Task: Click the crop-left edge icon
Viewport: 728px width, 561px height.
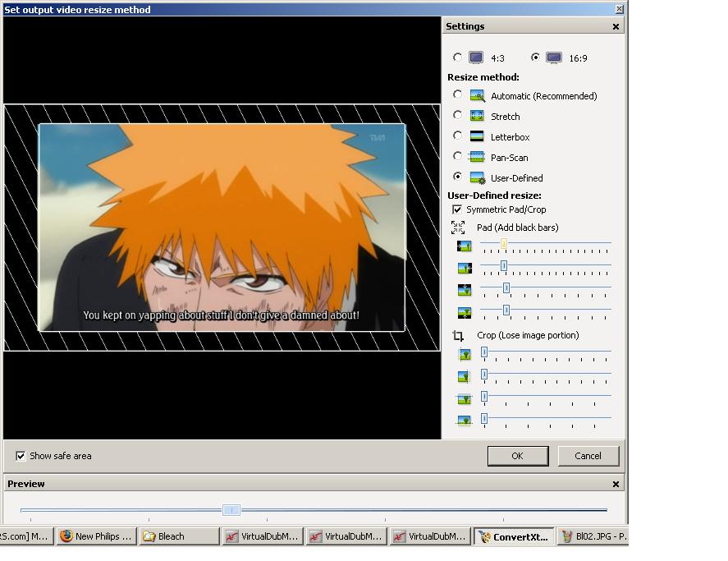Action: tap(465, 355)
